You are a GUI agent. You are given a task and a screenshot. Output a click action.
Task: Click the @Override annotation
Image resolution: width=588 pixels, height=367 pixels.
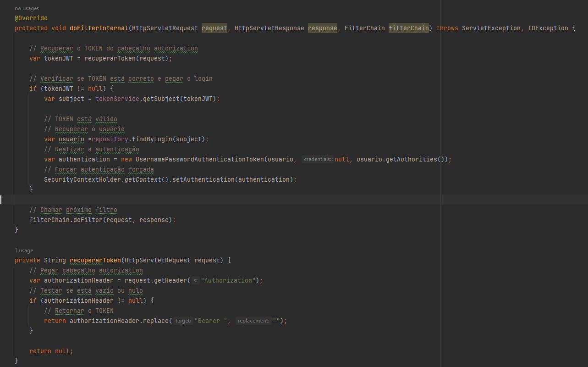pyautogui.click(x=31, y=18)
